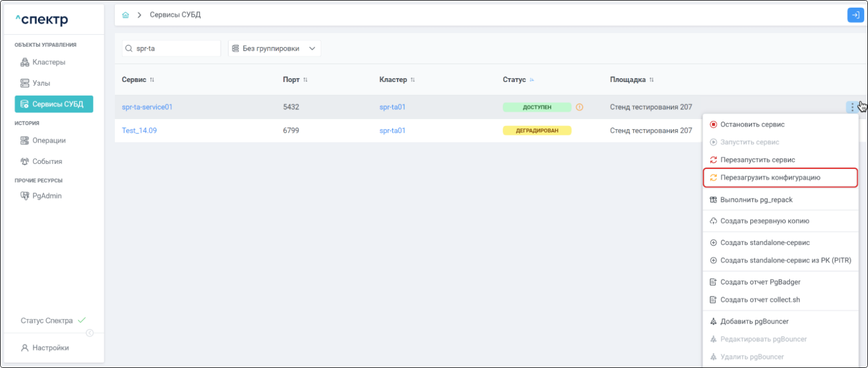868x368 pixels.
Task: Expand the Без группировки grouping dropdown
Action: (x=274, y=48)
